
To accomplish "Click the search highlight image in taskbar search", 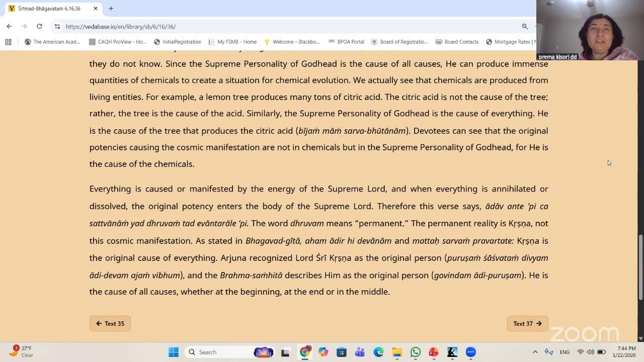I will click(x=263, y=352).
